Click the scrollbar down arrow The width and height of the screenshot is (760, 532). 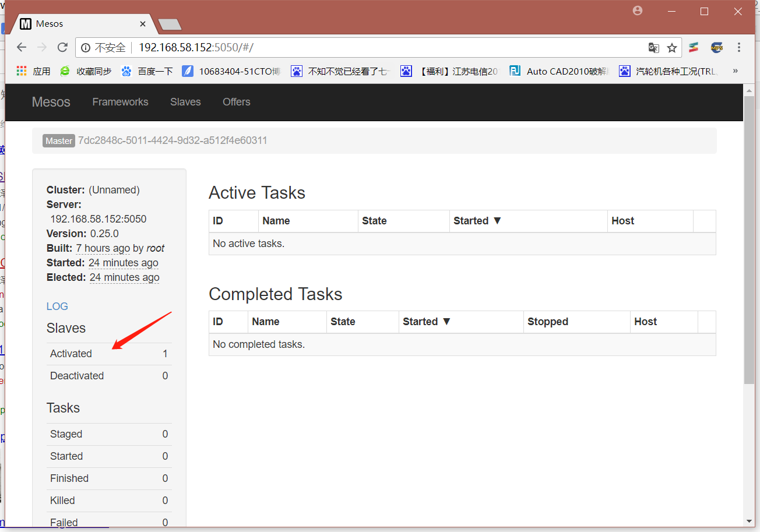tap(750, 521)
